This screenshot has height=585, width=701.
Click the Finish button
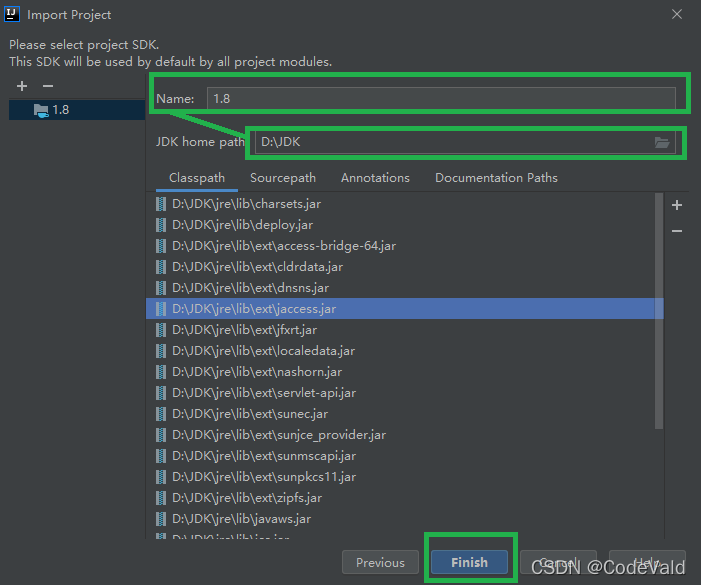(469, 562)
